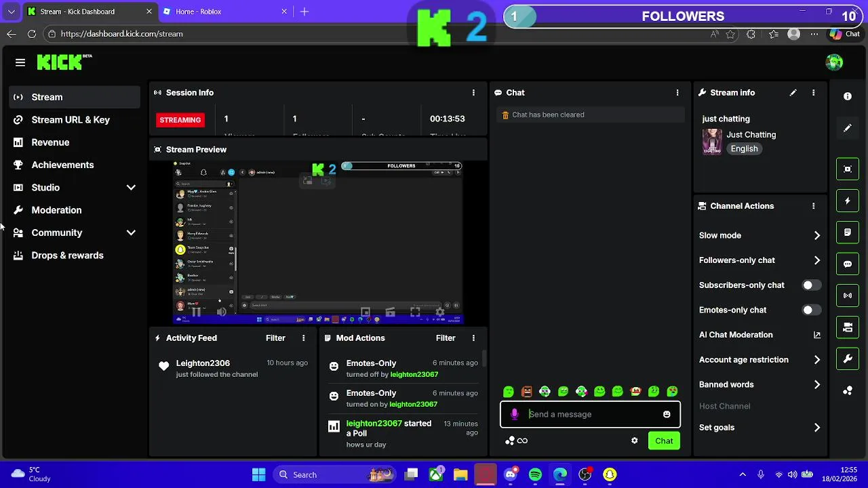Click leighton23067 on the Emotes-Only turned off entry

pyautogui.click(x=414, y=375)
